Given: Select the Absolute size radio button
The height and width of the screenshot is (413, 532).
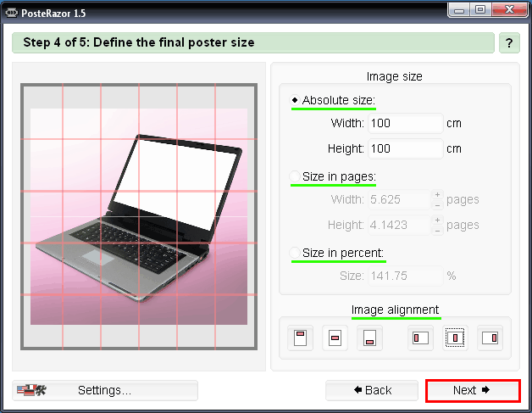Looking at the screenshot, I should [x=295, y=100].
